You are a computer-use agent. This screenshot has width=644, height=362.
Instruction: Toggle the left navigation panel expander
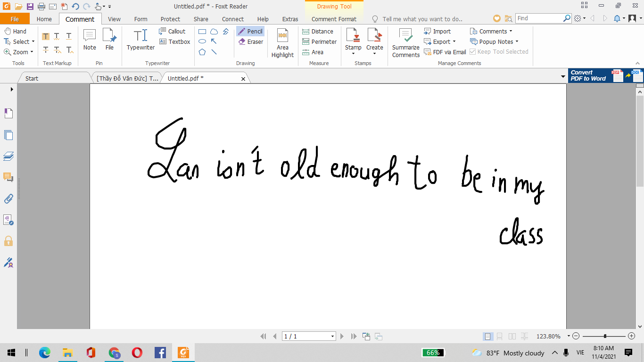click(12, 89)
